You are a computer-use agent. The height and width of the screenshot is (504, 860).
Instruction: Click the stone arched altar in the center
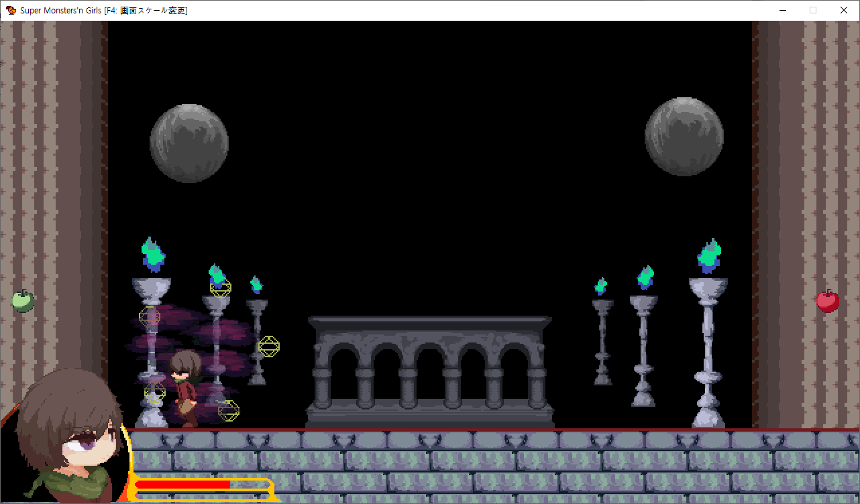429,372
